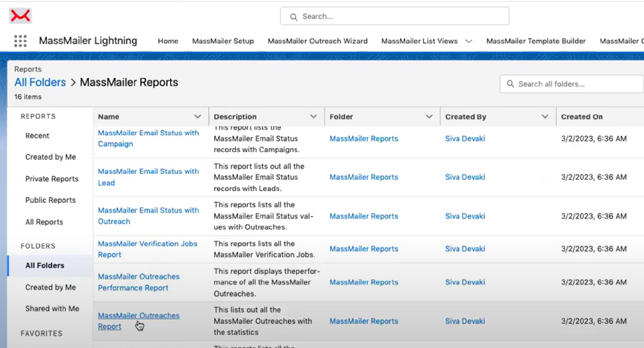Go back to All Folders breadcrumb
This screenshot has width=644, height=348.
tap(40, 82)
